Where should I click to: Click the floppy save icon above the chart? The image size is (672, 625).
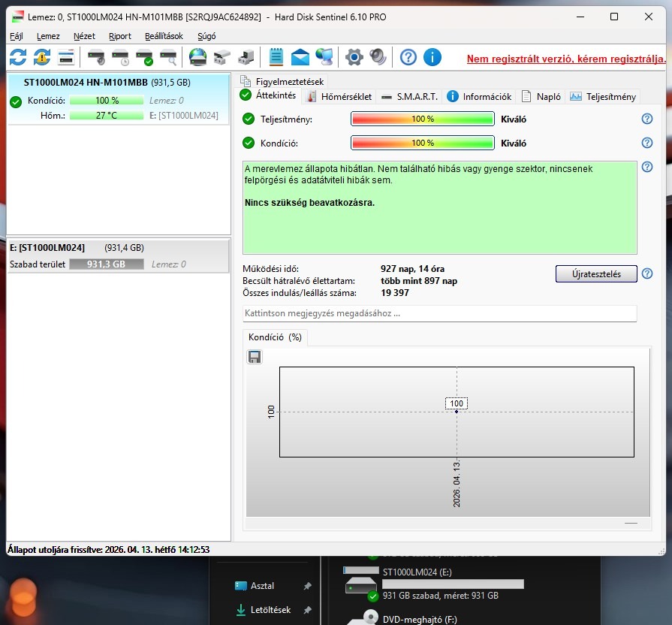[255, 357]
